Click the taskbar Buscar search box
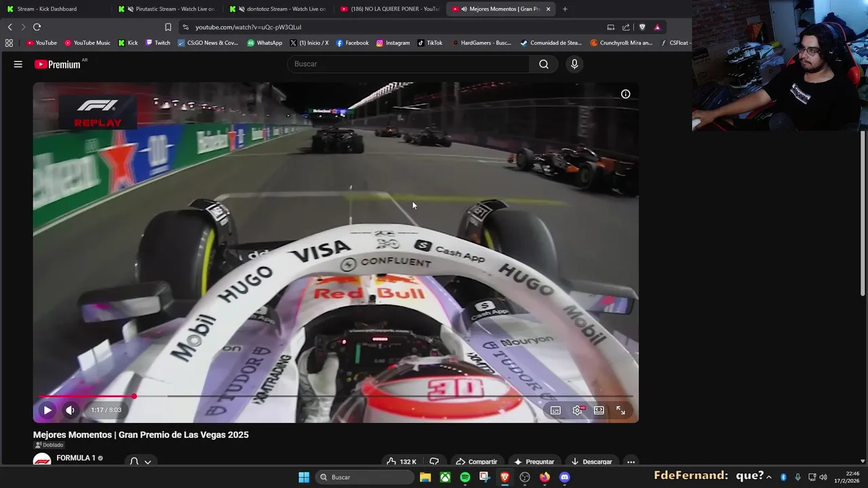This screenshot has height=488, width=868. click(366, 477)
